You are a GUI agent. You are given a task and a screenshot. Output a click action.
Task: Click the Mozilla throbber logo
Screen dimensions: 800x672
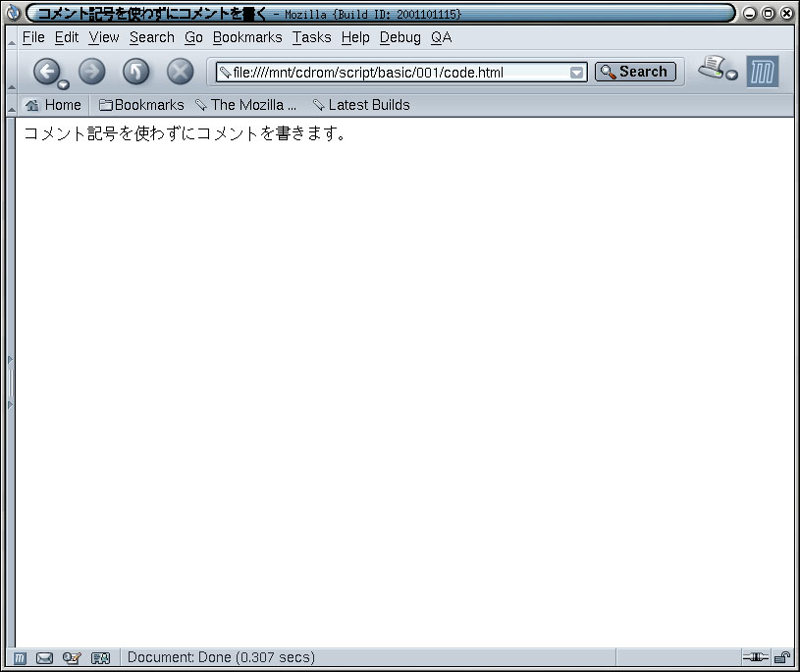[763, 72]
